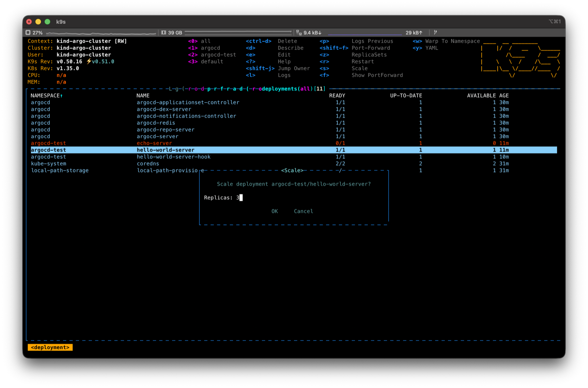Click the Restart command hint

362,61
